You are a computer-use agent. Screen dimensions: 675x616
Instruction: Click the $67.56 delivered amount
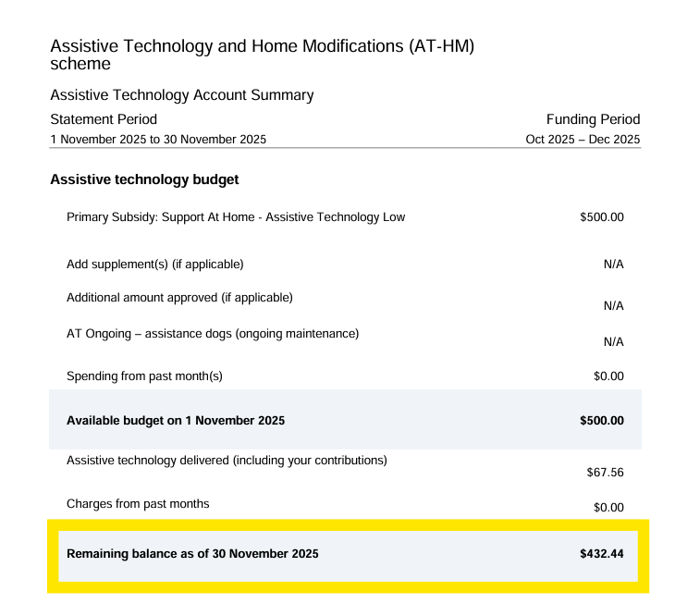605,473
